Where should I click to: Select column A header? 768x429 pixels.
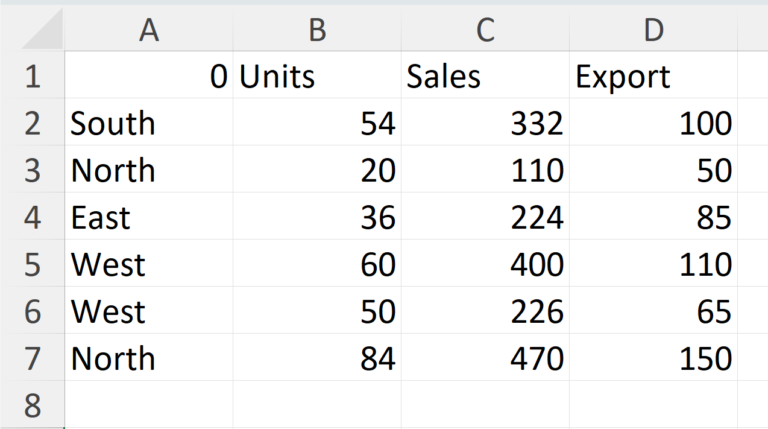(x=149, y=31)
